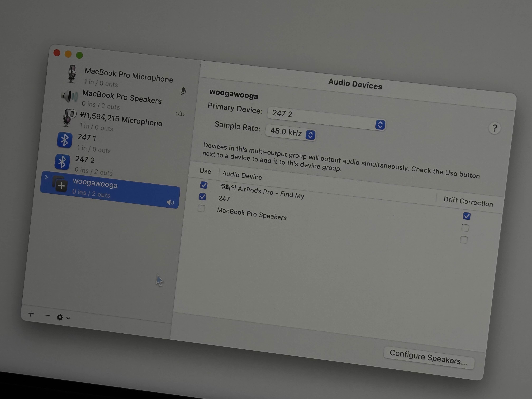This screenshot has height=399, width=532.
Task: Click the minus icon to remove device
Action: (47, 315)
